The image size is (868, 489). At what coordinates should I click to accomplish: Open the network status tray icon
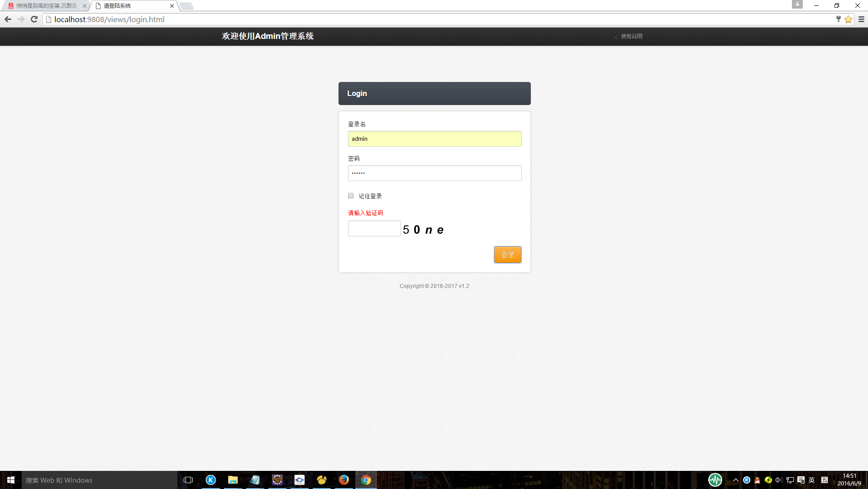(x=790, y=480)
